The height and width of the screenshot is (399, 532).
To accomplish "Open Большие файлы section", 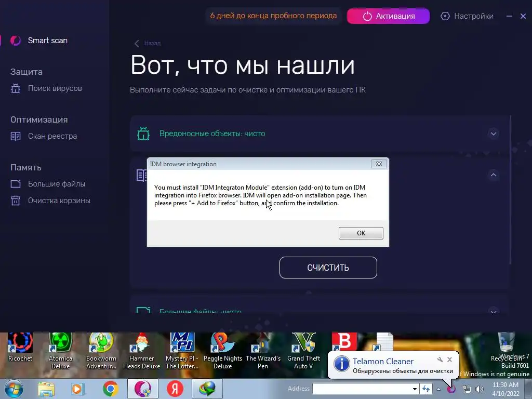I will tap(56, 184).
